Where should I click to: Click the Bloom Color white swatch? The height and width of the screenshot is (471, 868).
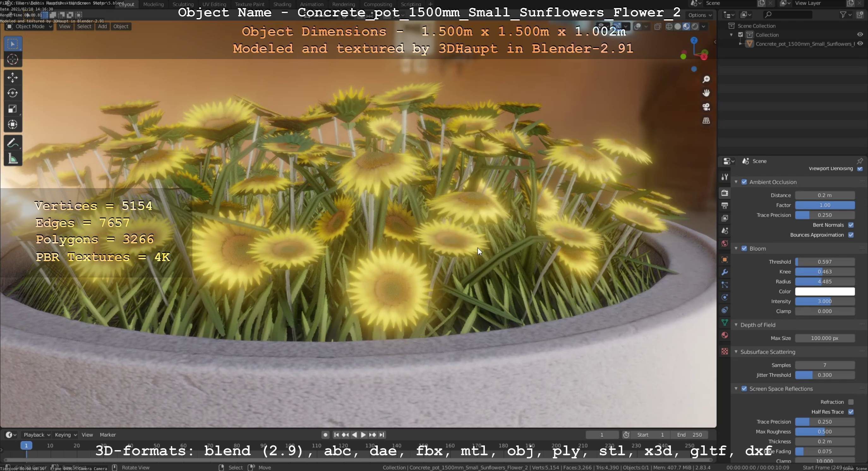(825, 292)
